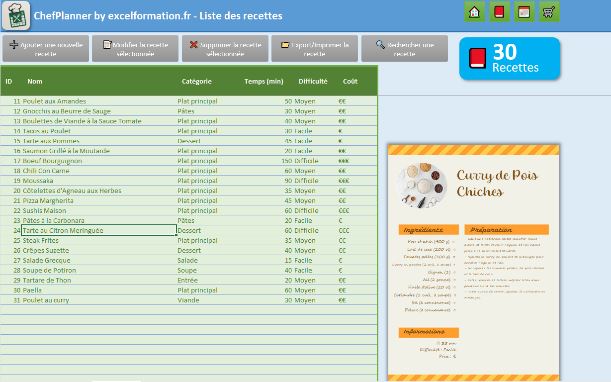Click the 150 minutes cell of Boeuf Bourguignon
This screenshot has height=382, width=611.
pyautogui.click(x=287, y=161)
